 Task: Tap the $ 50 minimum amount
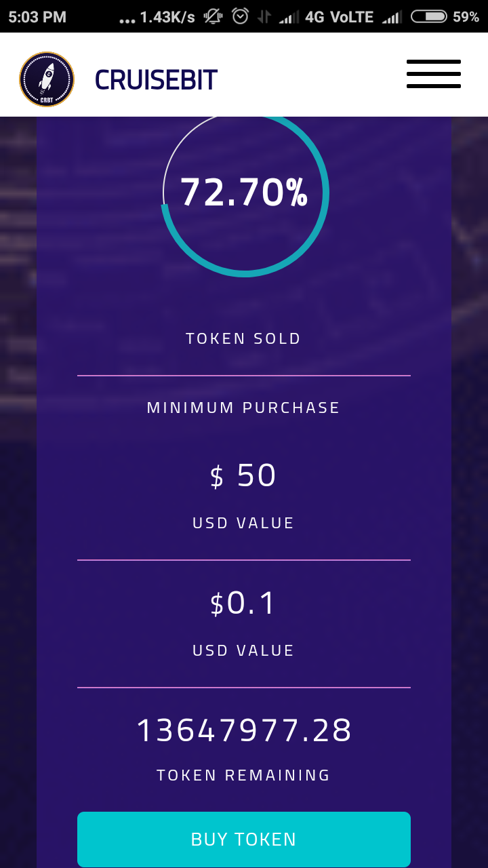point(243,475)
